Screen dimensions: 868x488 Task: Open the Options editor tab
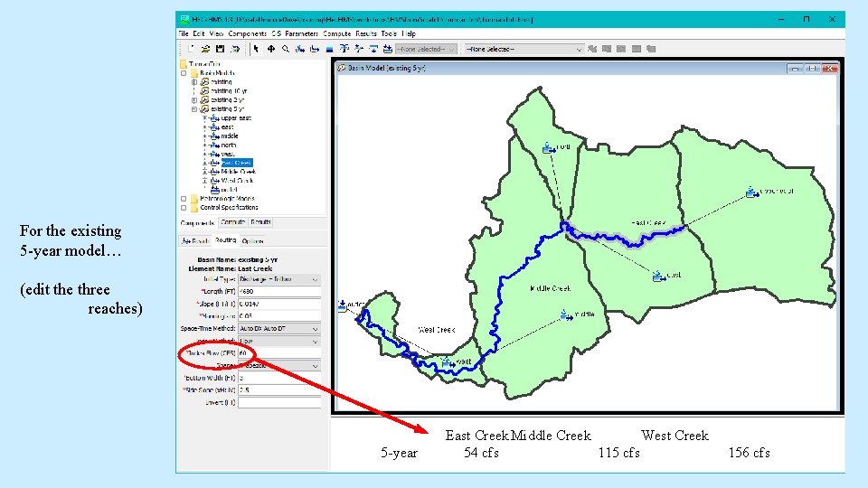click(252, 241)
